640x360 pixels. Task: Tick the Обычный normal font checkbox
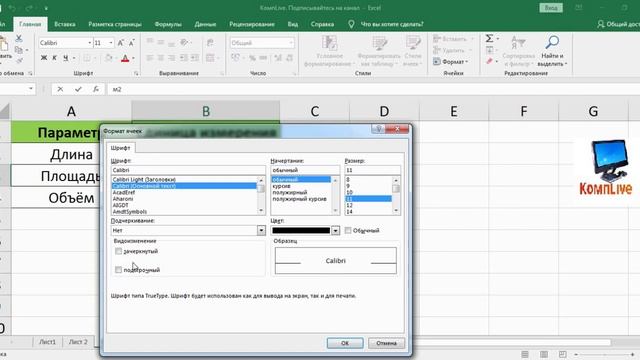pyautogui.click(x=348, y=231)
